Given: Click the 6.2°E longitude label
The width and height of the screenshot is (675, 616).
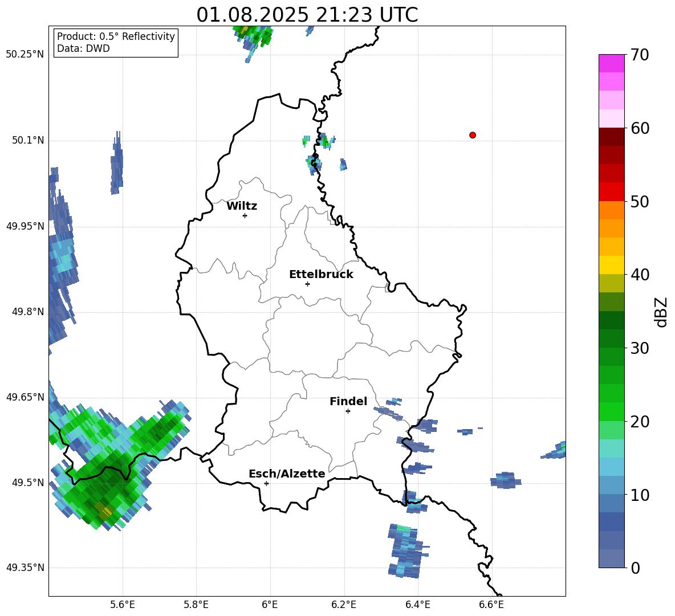Looking at the screenshot, I should coord(344,605).
